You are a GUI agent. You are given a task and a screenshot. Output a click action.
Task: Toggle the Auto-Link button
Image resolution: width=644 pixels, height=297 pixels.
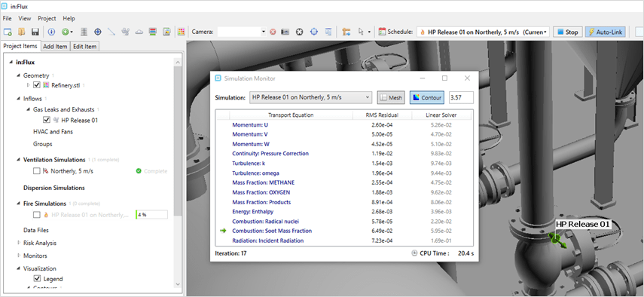pyautogui.click(x=606, y=32)
